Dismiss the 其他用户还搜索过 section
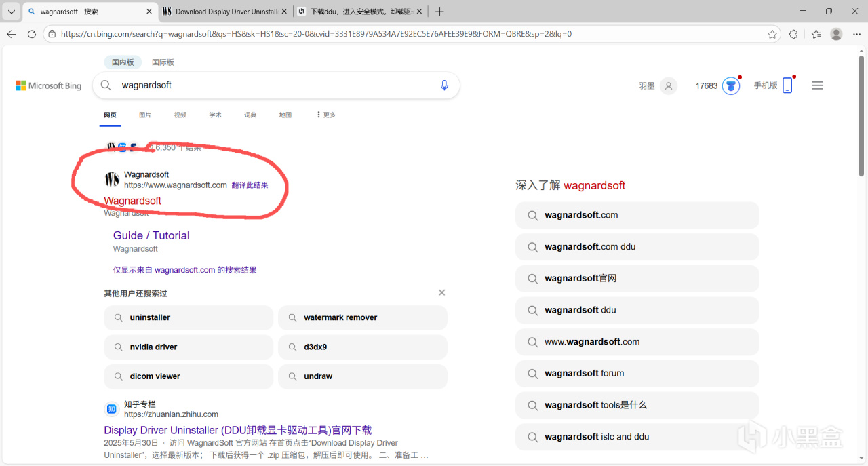868x466 pixels. [442, 292]
